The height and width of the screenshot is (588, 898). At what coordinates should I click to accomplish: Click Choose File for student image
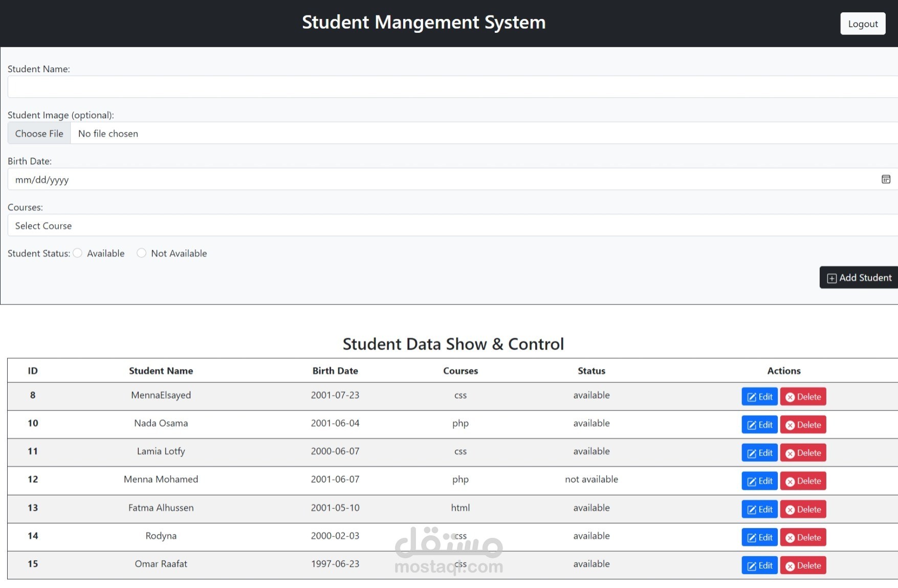39,133
